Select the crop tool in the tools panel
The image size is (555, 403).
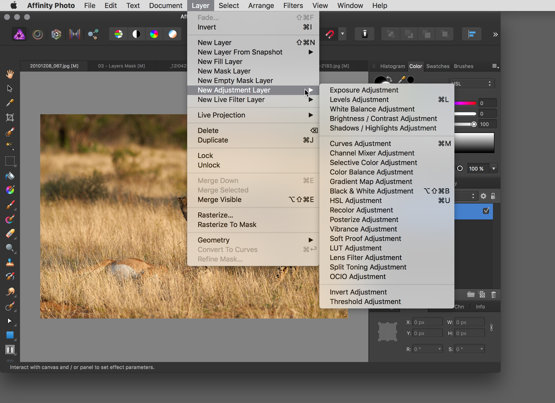click(10, 117)
